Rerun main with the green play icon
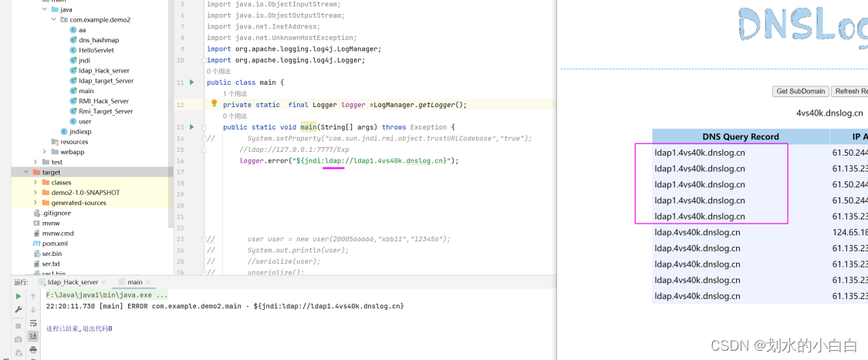Screen dimensions: 868x360 coord(19,297)
